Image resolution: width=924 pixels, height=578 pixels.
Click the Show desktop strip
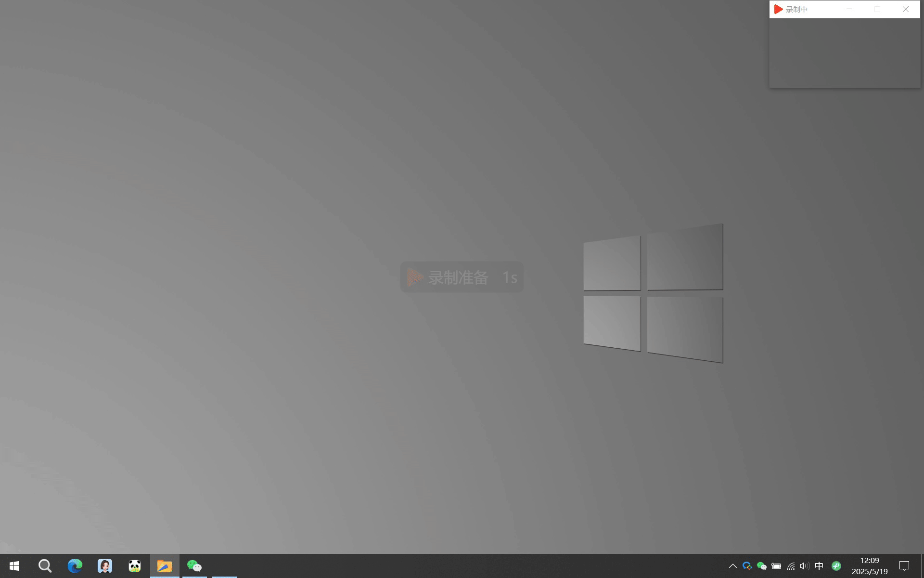tap(922, 566)
